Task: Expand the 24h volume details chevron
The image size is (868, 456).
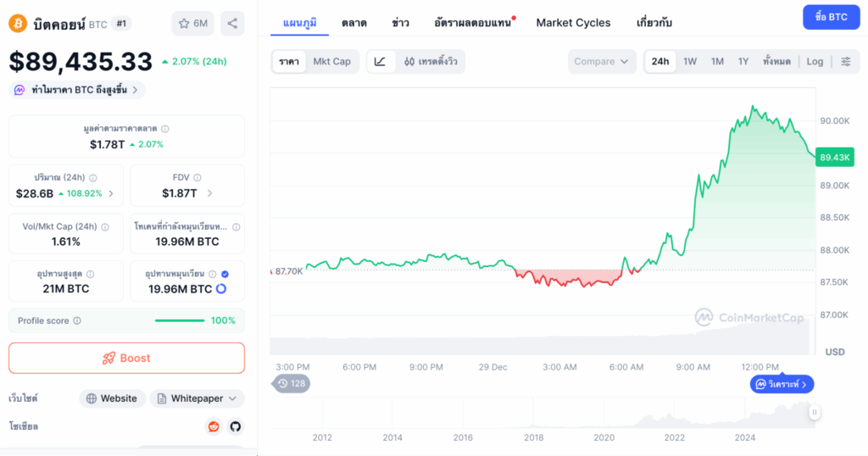Action: (x=111, y=194)
